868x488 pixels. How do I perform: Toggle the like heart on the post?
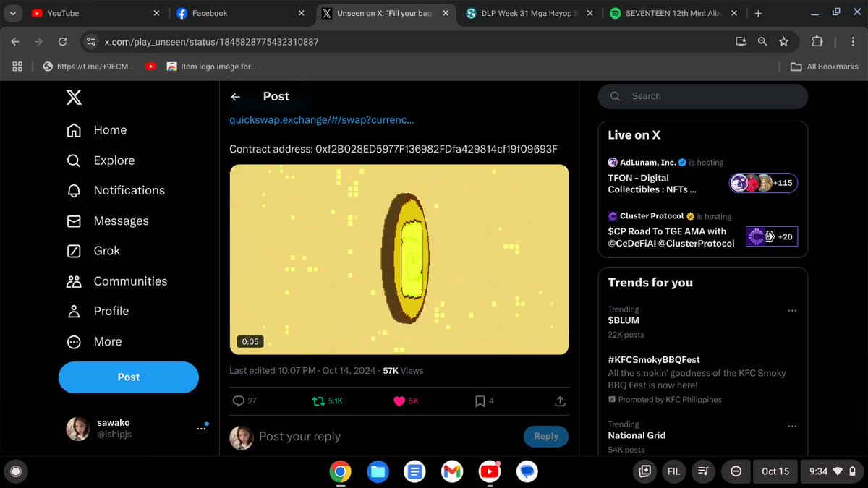(x=406, y=401)
